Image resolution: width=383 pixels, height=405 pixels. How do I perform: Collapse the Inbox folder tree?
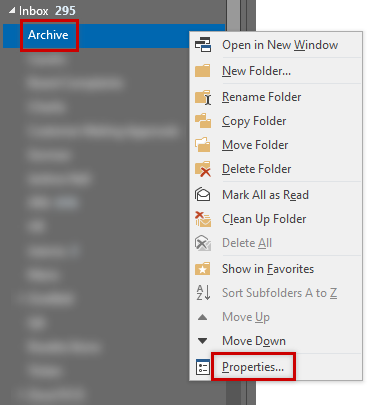pyautogui.click(x=12, y=11)
